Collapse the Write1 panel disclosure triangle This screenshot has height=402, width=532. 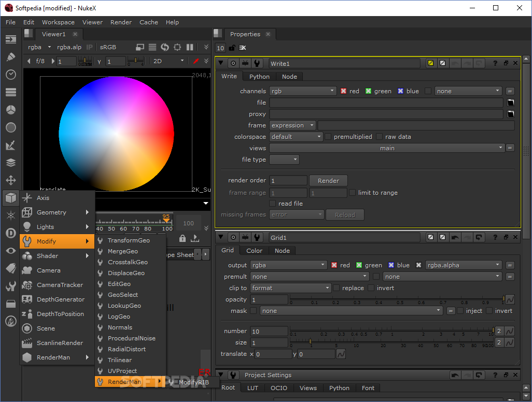pyautogui.click(x=221, y=63)
